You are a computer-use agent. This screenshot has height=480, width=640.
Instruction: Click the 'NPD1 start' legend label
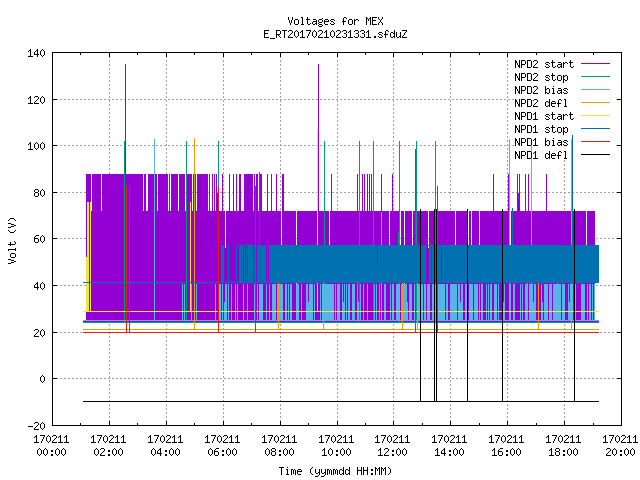pos(544,116)
